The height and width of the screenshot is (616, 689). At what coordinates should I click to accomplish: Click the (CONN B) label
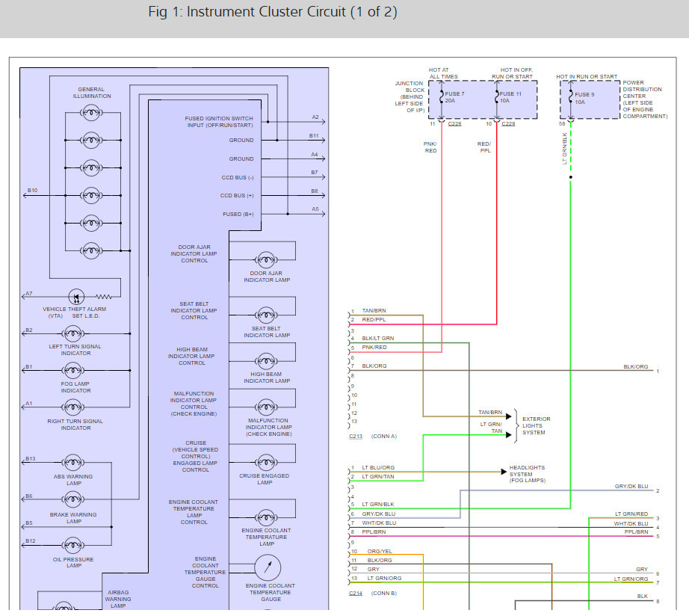tap(384, 593)
